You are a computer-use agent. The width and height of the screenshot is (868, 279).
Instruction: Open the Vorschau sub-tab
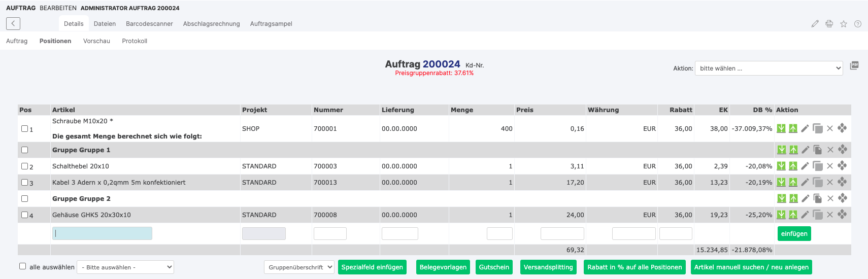(96, 41)
